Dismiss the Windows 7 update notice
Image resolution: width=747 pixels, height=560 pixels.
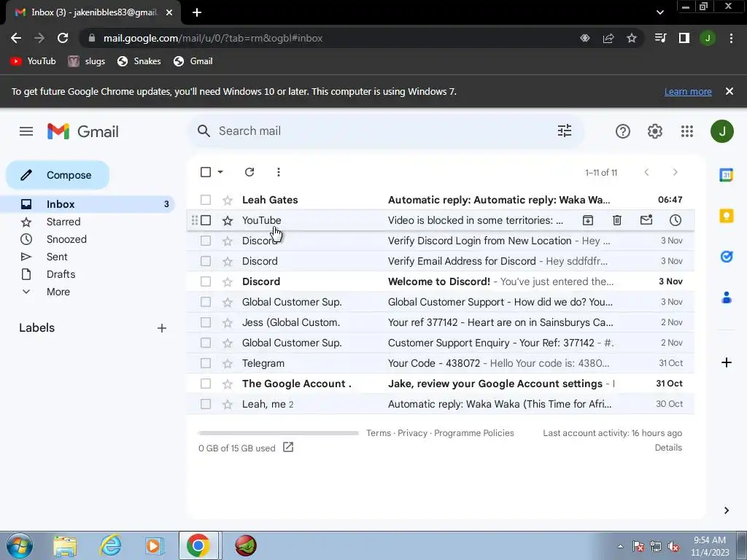[x=729, y=91]
